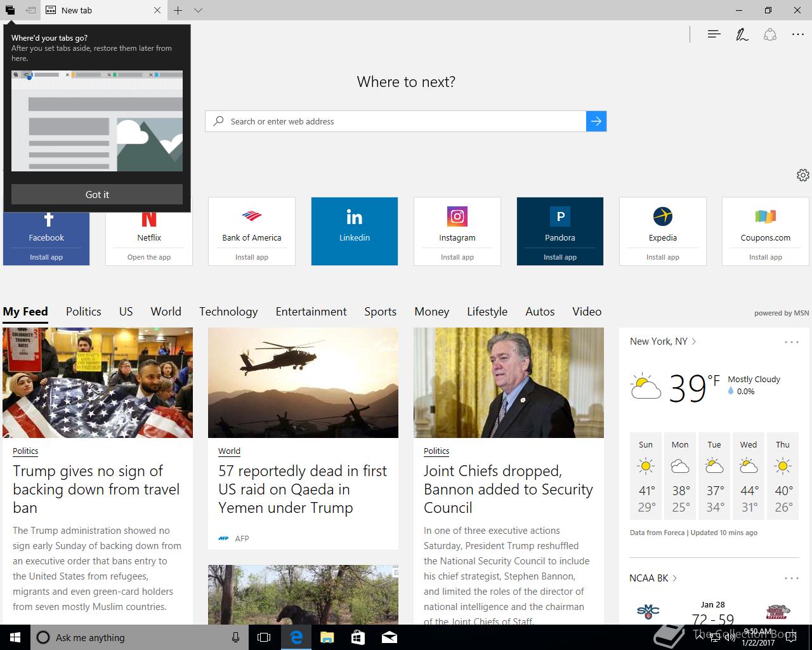Switch to the Autos feed tab

pyautogui.click(x=540, y=312)
